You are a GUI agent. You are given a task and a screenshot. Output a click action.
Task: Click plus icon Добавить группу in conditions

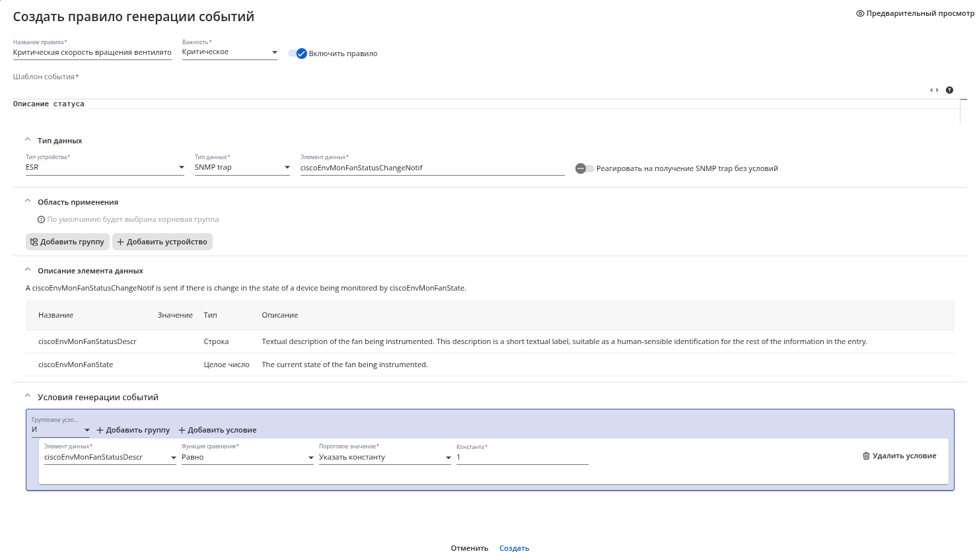[100, 430]
